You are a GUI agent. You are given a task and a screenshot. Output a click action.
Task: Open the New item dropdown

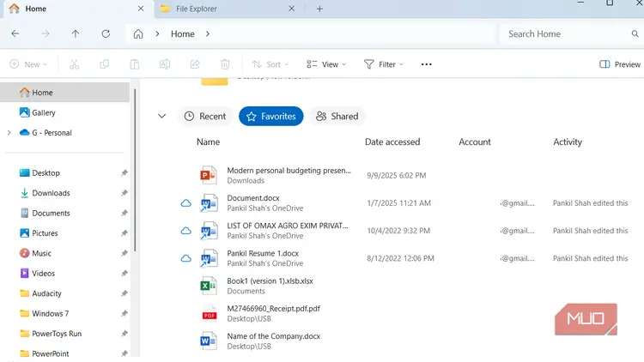[x=28, y=64]
